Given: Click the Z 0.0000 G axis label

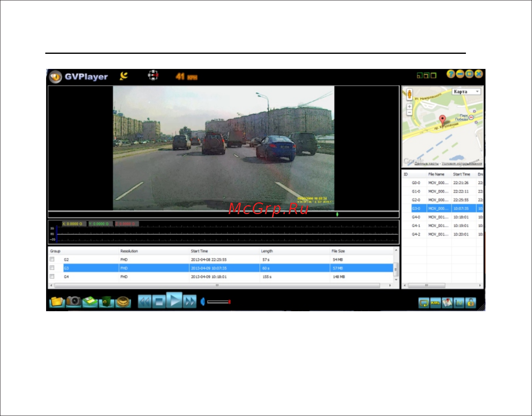Looking at the screenshot, I should 127,224.
